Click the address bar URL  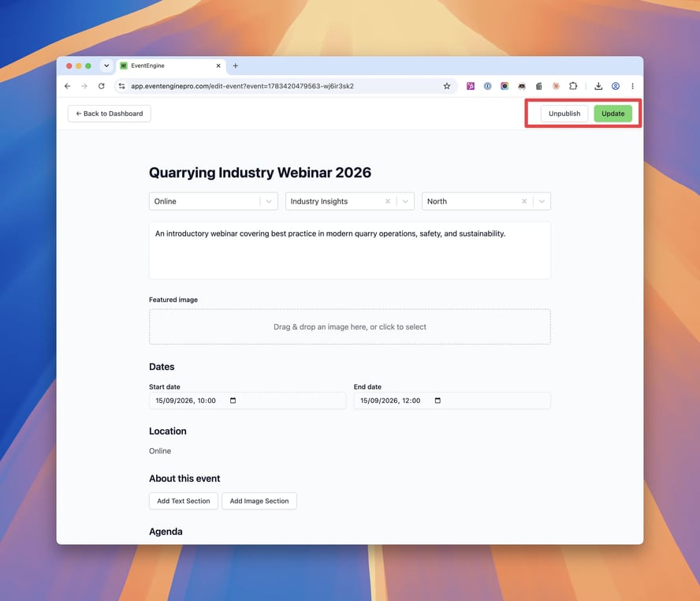pyautogui.click(x=242, y=86)
